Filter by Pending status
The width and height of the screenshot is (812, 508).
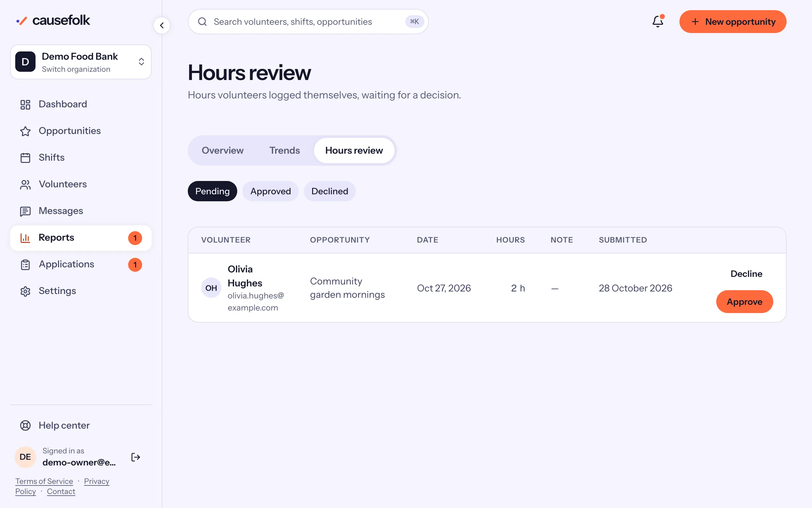point(213,191)
